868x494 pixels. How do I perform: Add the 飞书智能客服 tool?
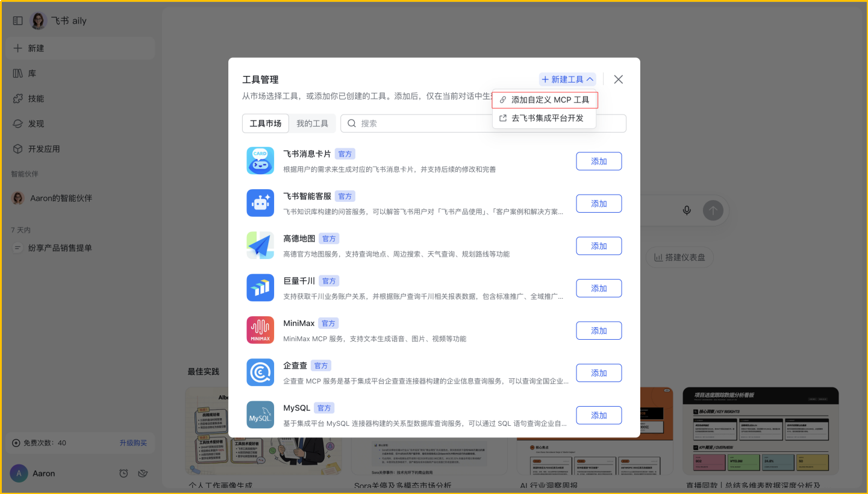click(599, 204)
